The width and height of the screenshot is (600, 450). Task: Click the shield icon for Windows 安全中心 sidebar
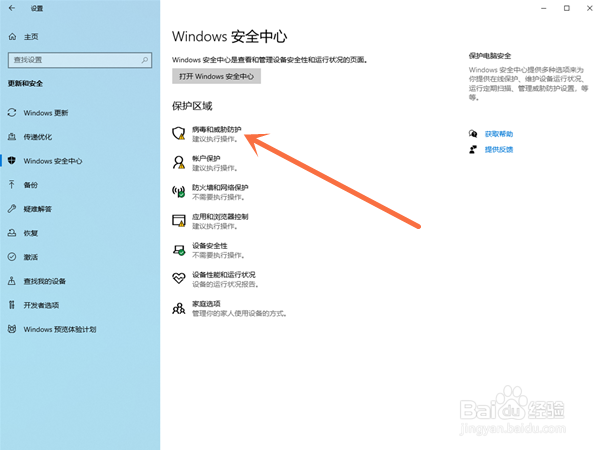tap(12, 160)
